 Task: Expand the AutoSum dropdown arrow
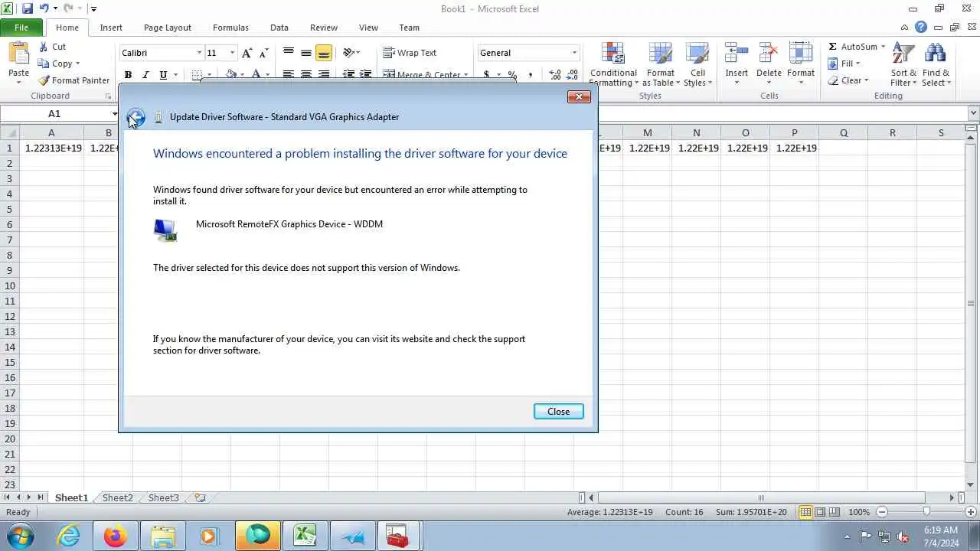(x=883, y=47)
